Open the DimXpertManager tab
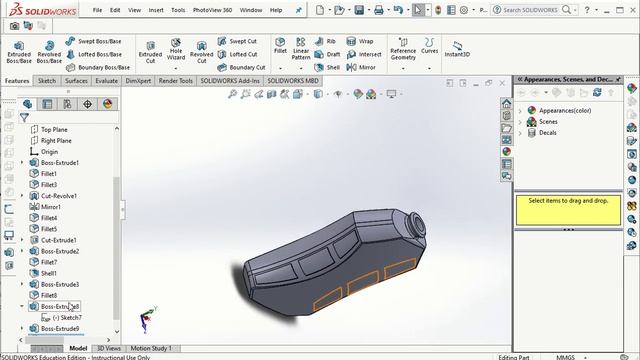 pos(87,104)
